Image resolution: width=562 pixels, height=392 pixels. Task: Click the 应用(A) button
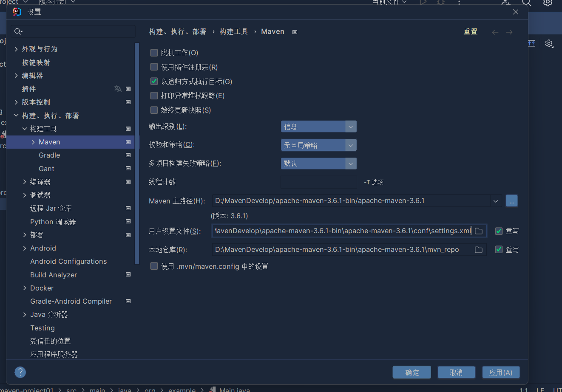click(x=501, y=372)
